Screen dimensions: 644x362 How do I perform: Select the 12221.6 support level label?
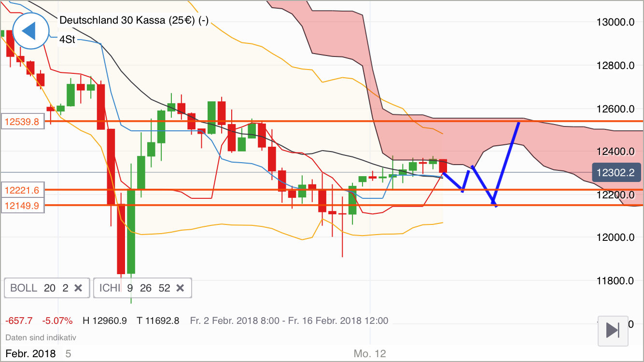[22, 190]
